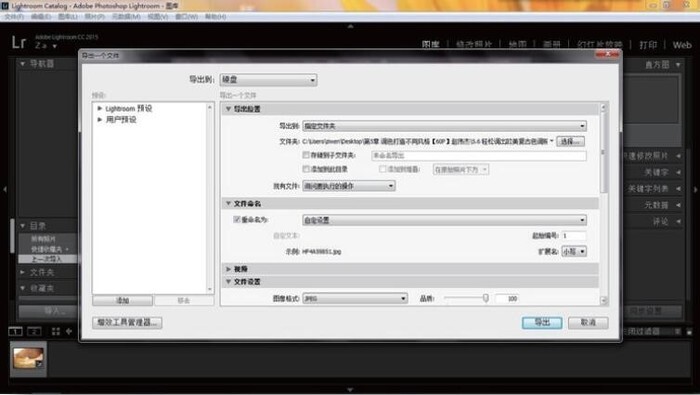Click the Lightroom app icon in the title bar

click(x=5, y=5)
